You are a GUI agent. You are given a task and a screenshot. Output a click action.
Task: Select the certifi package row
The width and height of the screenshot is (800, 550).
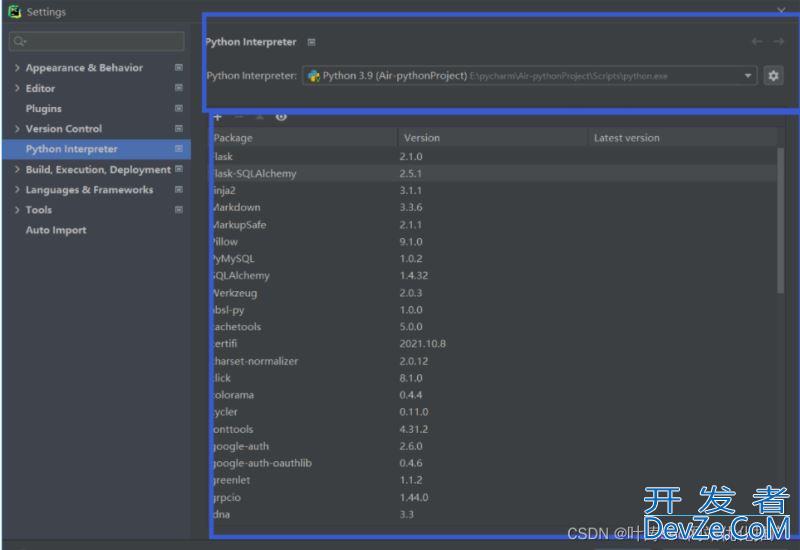click(494, 344)
